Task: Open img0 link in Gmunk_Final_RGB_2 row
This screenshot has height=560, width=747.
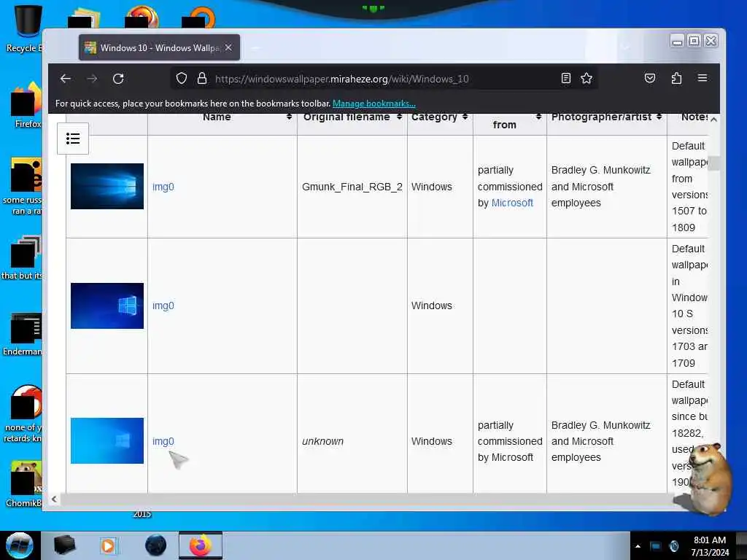Action: pos(163,187)
